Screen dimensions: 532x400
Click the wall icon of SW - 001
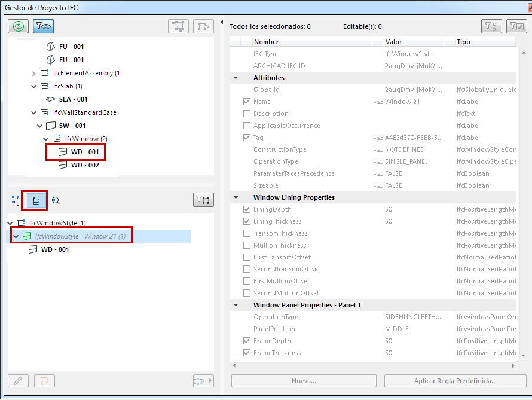(51, 126)
